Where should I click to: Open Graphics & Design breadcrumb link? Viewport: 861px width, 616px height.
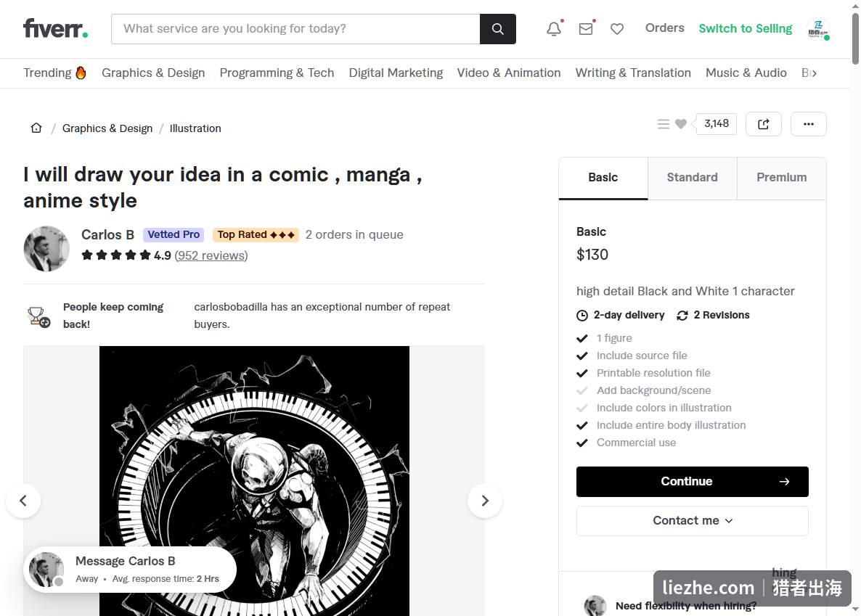click(x=107, y=128)
